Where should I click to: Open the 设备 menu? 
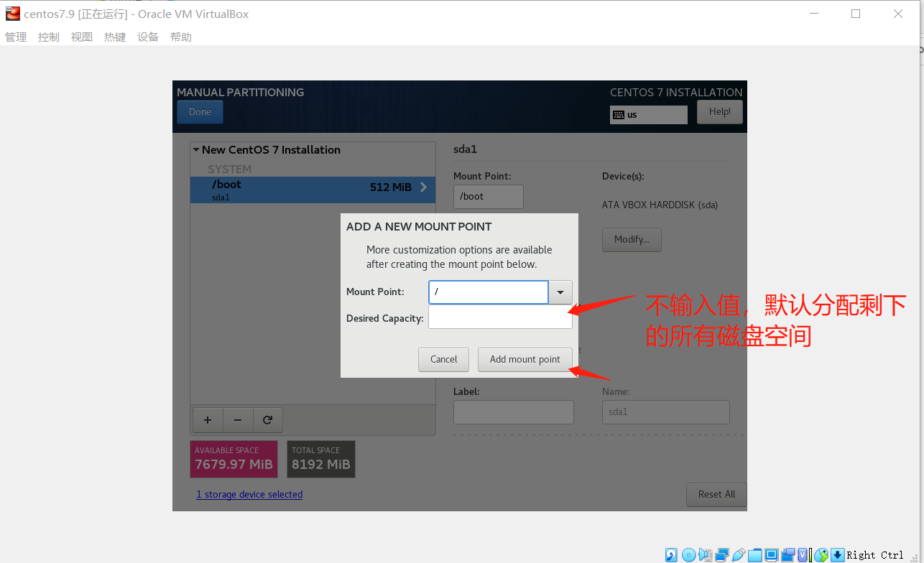pos(148,37)
